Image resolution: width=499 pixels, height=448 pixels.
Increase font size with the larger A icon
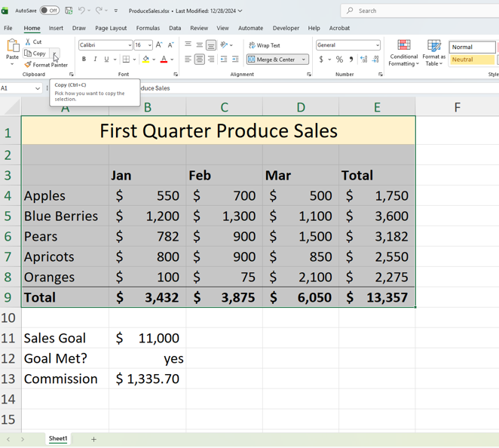coord(159,45)
